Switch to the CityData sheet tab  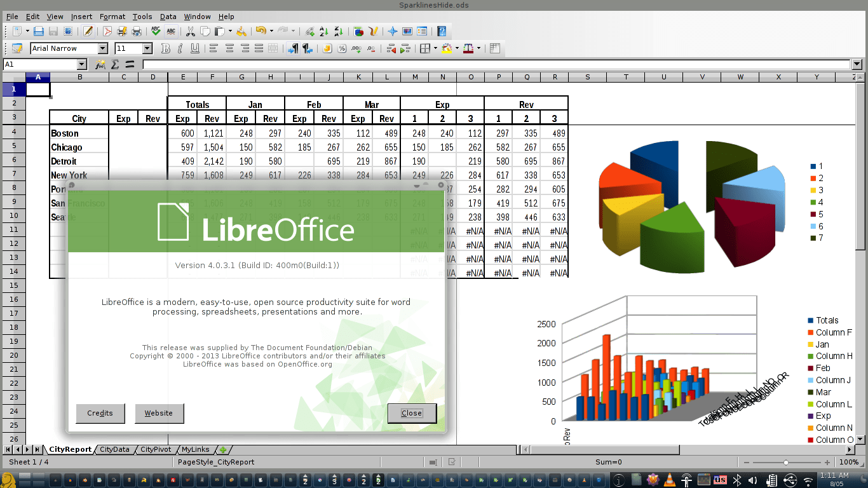point(114,449)
